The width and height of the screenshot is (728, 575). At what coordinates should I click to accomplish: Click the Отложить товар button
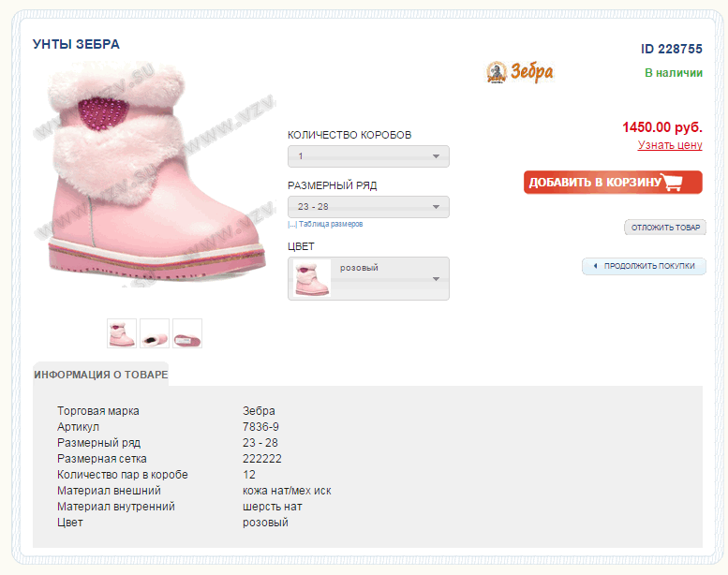665,228
